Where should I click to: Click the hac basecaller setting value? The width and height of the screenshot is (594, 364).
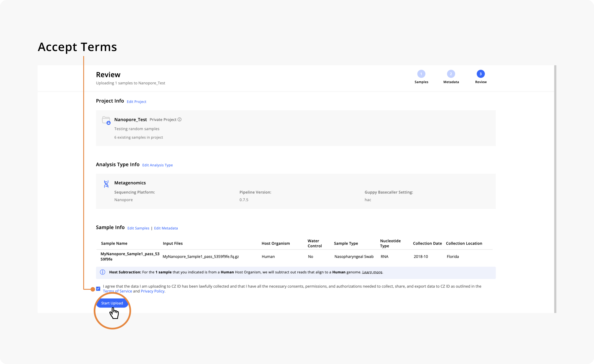[x=368, y=200]
